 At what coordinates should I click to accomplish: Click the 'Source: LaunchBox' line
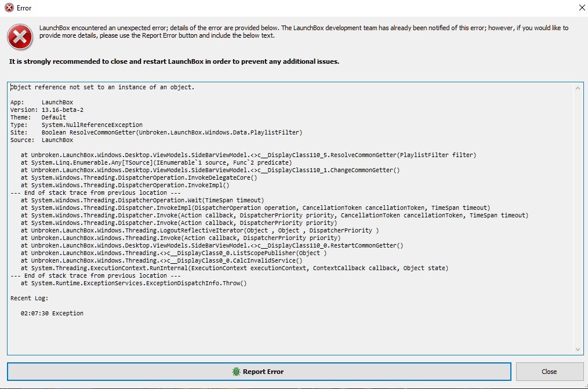(x=42, y=140)
